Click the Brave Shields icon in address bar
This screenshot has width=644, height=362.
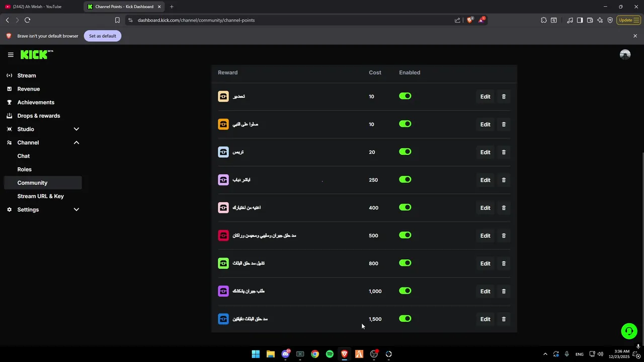pos(470,20)
